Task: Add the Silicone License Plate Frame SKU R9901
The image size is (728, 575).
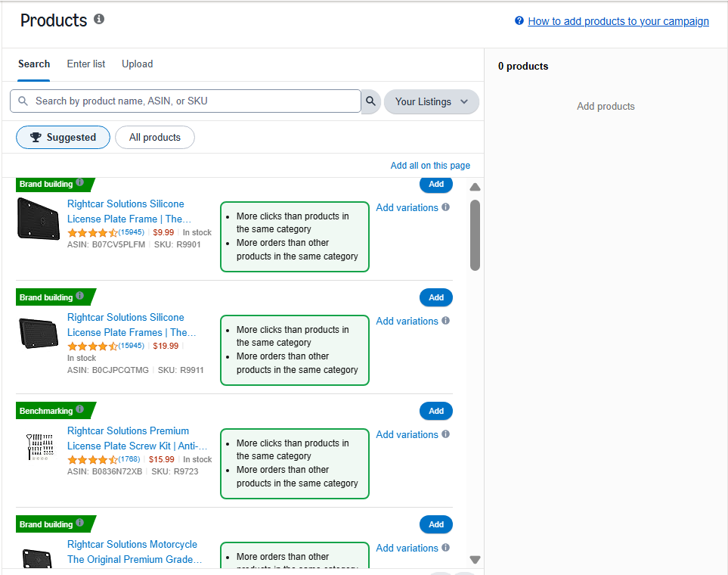Action: click(436, 184)
